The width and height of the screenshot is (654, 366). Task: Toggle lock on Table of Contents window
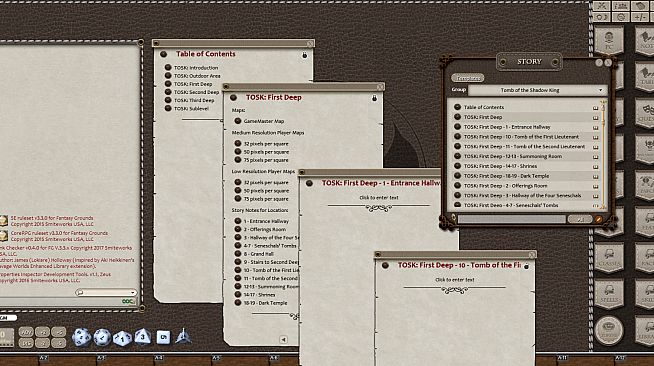tap(304, 55)
